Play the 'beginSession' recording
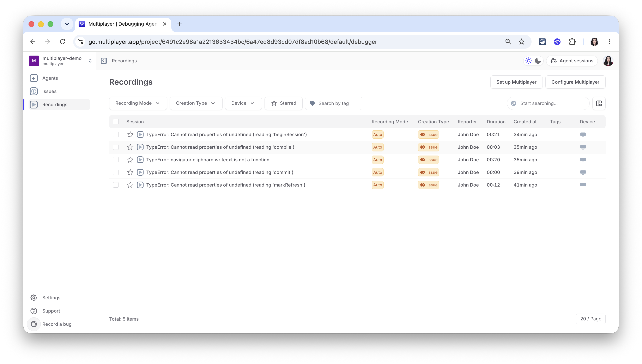This screenshot has width=642, height=364. tap(140, 134)
